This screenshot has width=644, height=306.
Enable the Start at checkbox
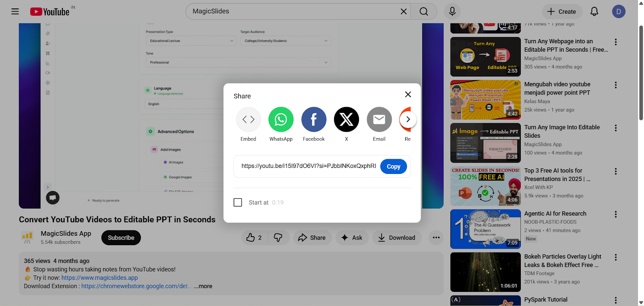coord(238,203)
